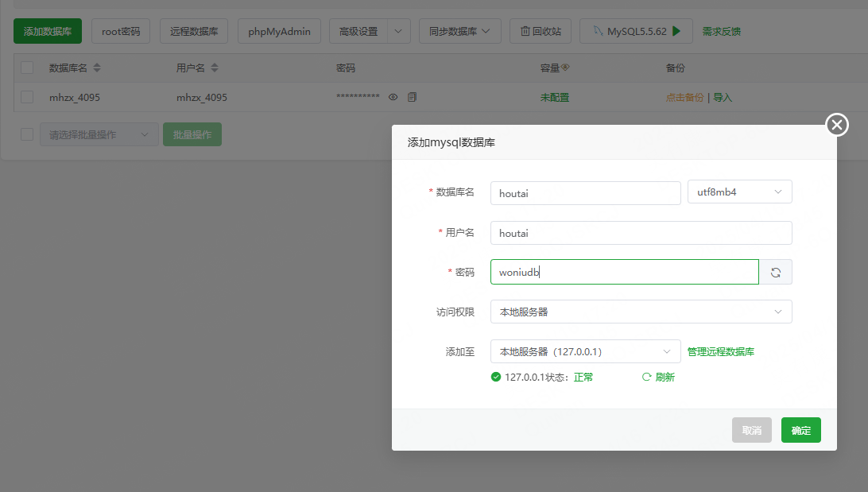Click the green status check beside 127.0.0.1

click(496, 377)
